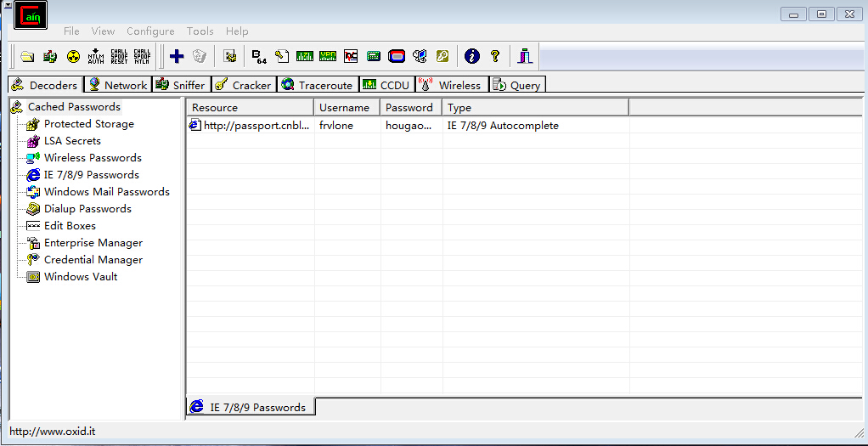
Task: Select Dialup Passwords in the tree
Action: point(87,209)
